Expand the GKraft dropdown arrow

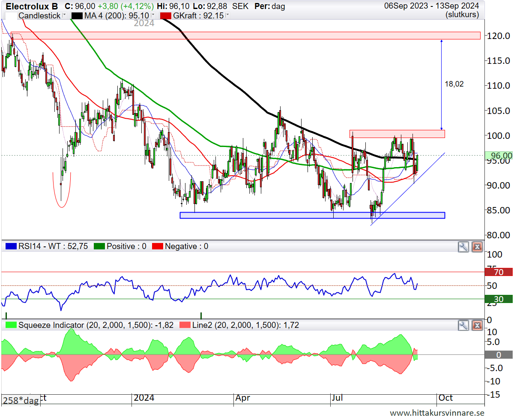tap(227, 15)
